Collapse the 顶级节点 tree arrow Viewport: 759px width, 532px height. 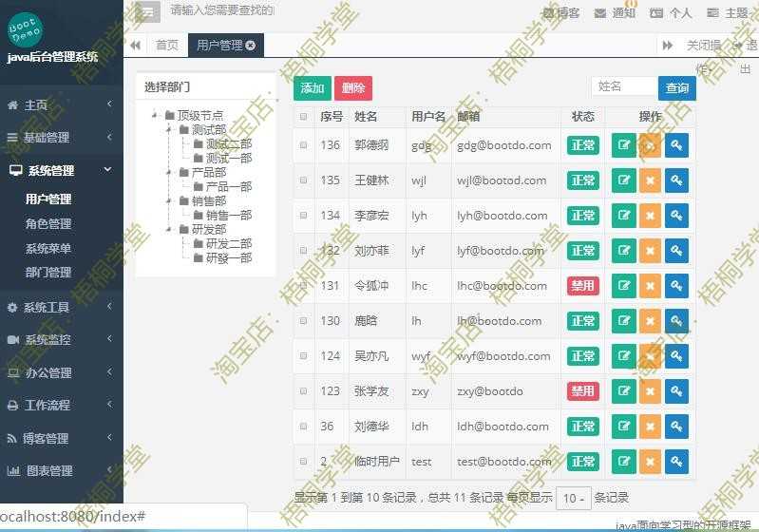155,115
